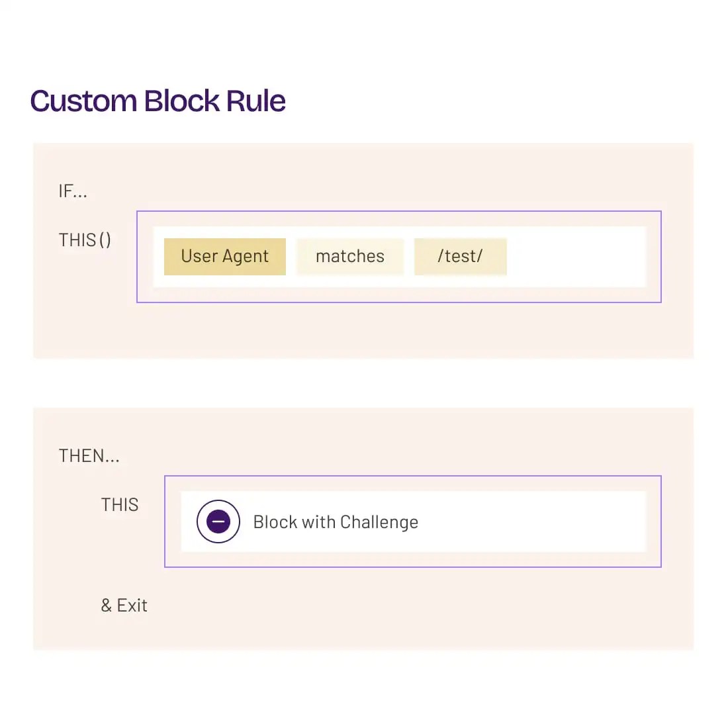Image resolution: width=728 pixels, height=728 pixels.
Task: Open the "matches" operator chip
Action: click(x=349, y=257)
